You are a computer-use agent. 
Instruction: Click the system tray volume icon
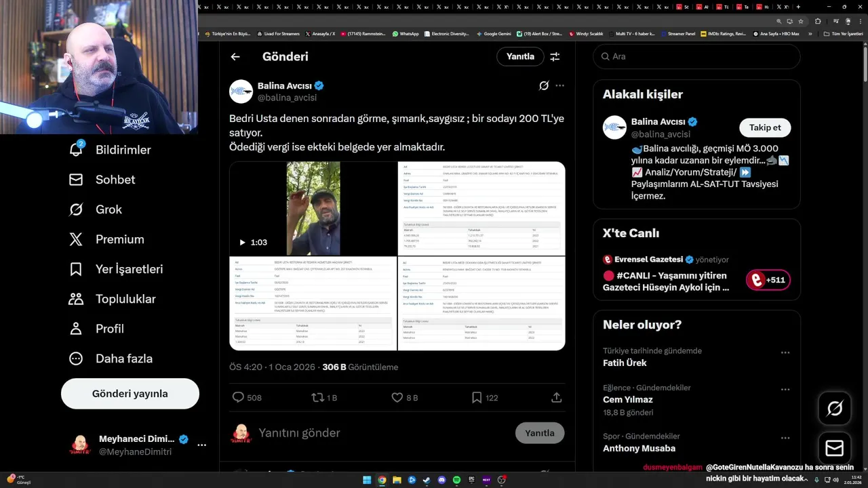pos(834,480)
